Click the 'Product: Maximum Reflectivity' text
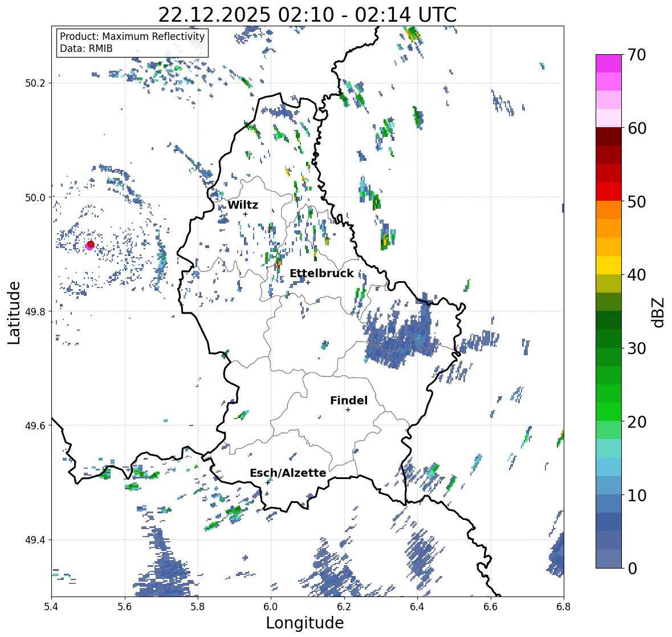 click(x=132, y=36)
